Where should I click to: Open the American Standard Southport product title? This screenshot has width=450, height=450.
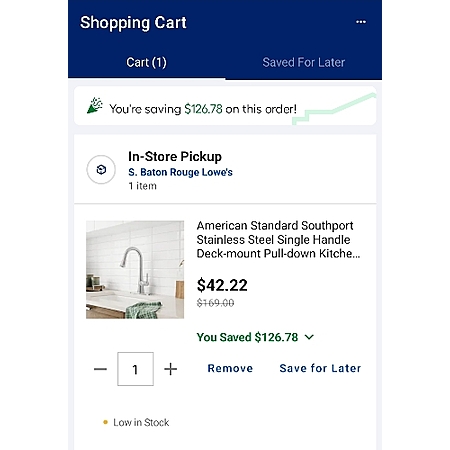tap(278, 240)
